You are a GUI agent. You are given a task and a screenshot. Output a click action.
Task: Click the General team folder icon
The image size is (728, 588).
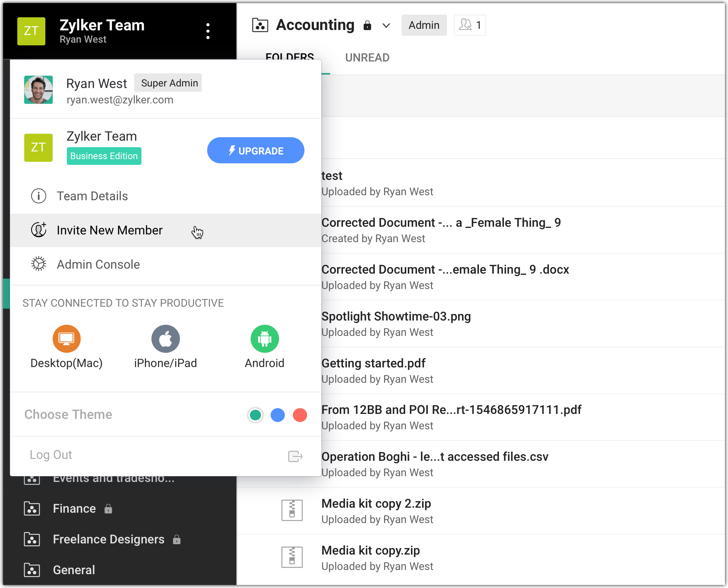pyautogui.click(x=32, y=570)
